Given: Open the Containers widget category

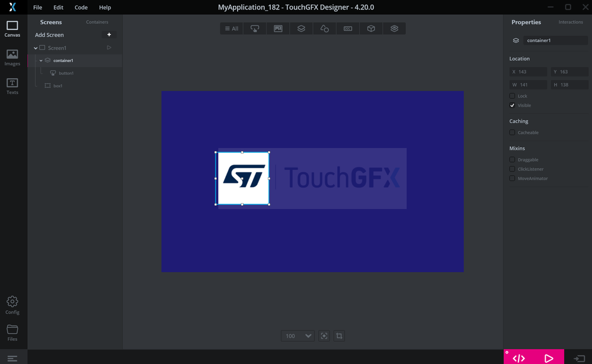Looking at the screenshot, I should (301, 28).
